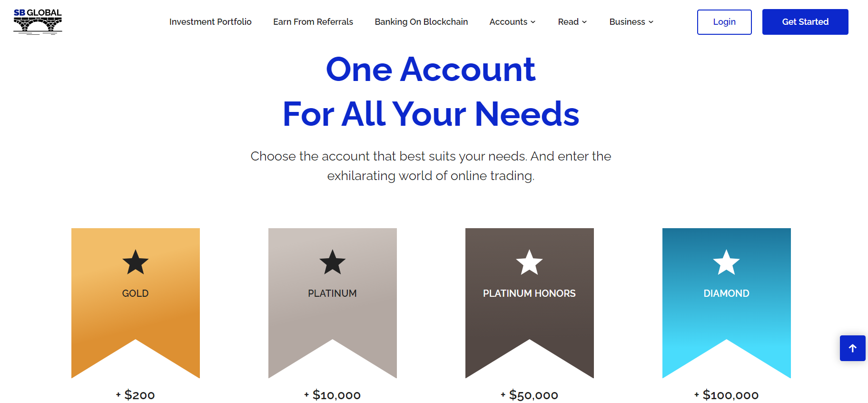Go to Earn From Referrals
Screen dimensions: 868x403
[x=313, y=22]
